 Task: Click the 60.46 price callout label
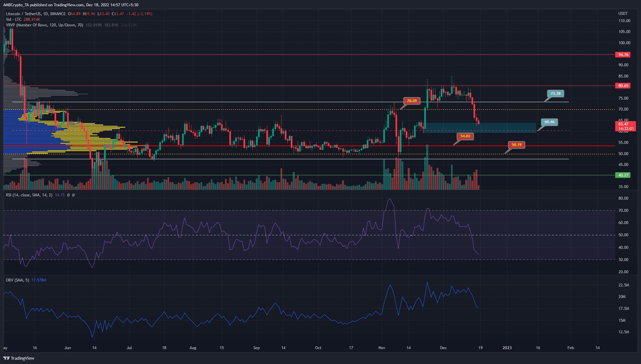(549, 122)
